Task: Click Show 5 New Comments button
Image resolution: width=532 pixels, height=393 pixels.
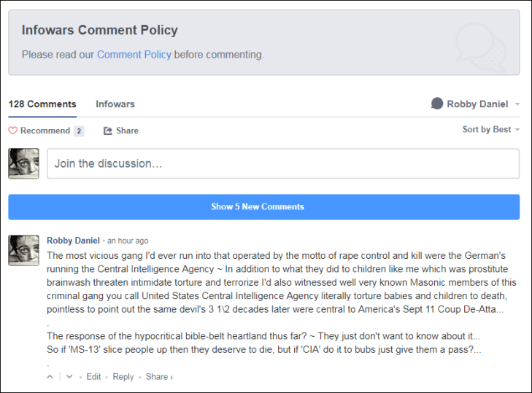Action: click(x=264, y=206)
